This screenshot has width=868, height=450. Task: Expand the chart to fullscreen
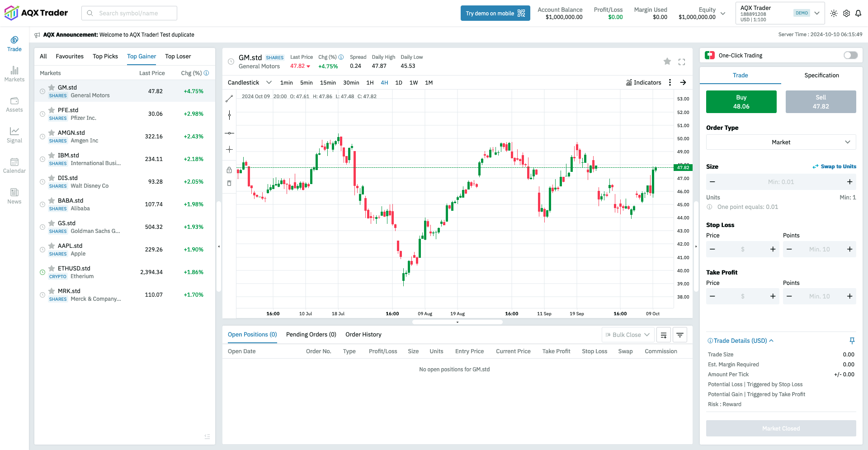682,62
